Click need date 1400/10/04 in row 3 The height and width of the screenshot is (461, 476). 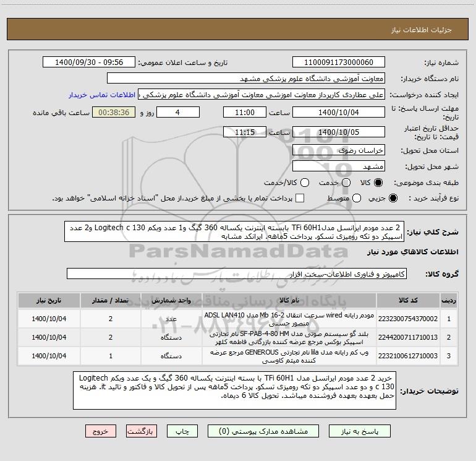[49, 356]
